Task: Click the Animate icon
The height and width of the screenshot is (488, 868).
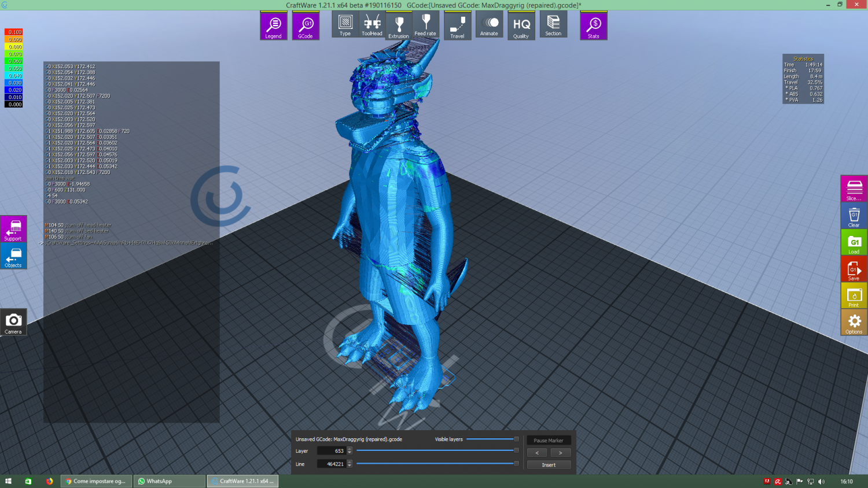Action: click(489, 25)
